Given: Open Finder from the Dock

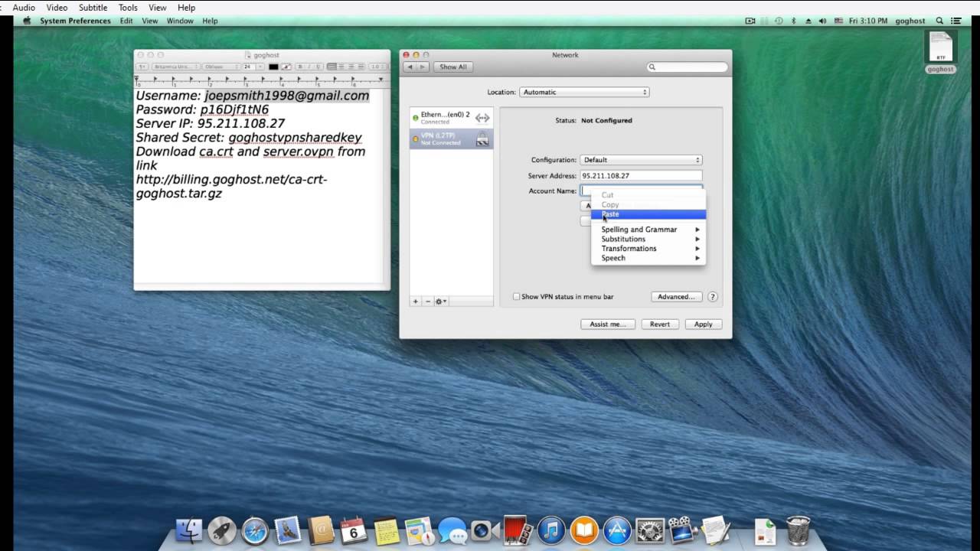Looking at the screenshot, I should (x=188, y=530).
